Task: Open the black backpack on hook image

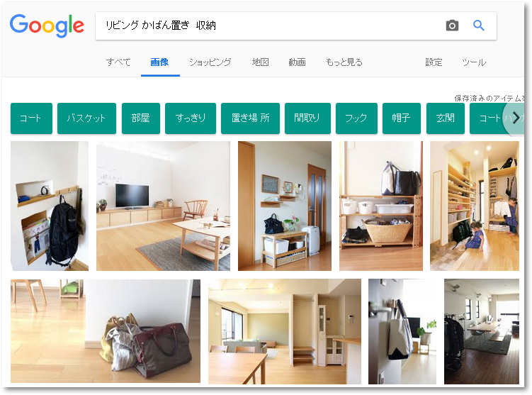Action: coord(50,206)
